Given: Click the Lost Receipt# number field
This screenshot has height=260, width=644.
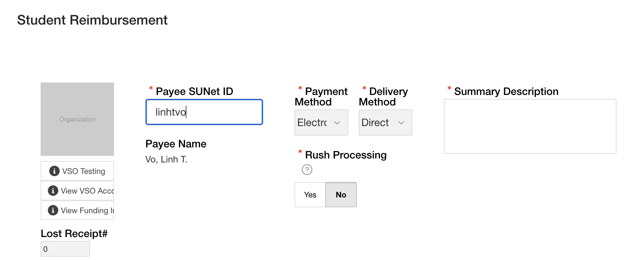Looking at the screenshot, I should point(65,249).
